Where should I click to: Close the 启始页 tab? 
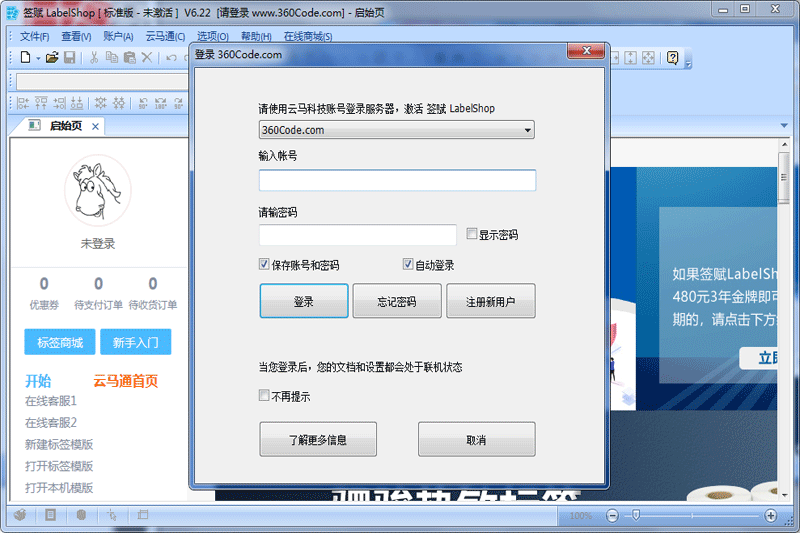pyautogui.click(x=95, y=126)
